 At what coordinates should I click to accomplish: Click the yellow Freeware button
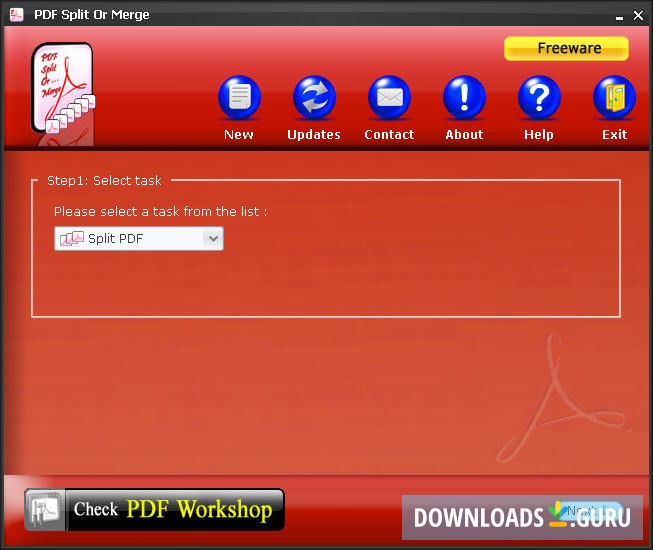pyautogui.click(x=566, y=48)
